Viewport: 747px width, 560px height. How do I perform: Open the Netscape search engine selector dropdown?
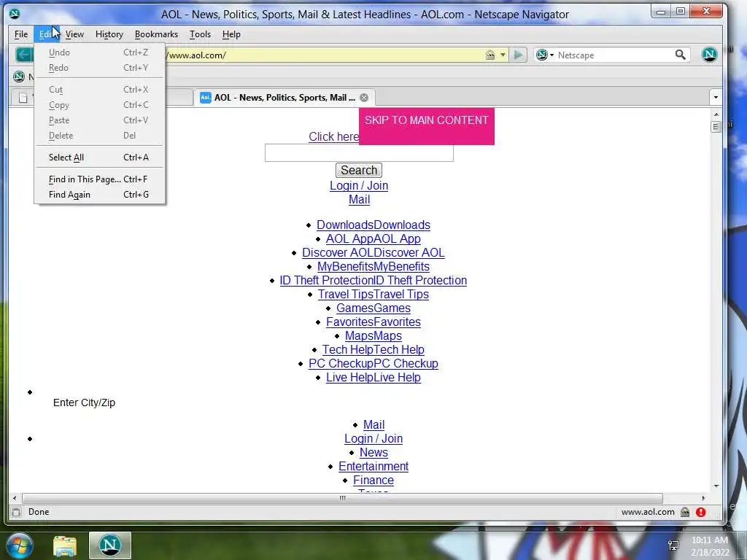544,55
